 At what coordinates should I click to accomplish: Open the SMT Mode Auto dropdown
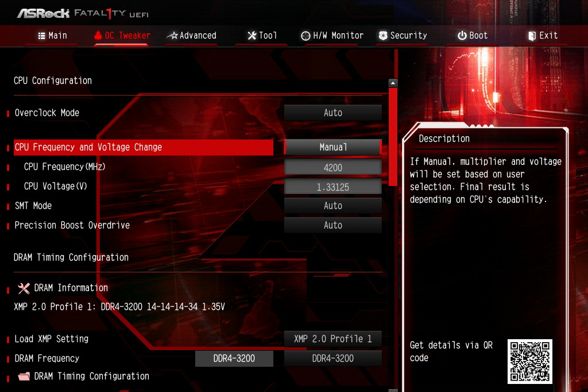[333, 205]
